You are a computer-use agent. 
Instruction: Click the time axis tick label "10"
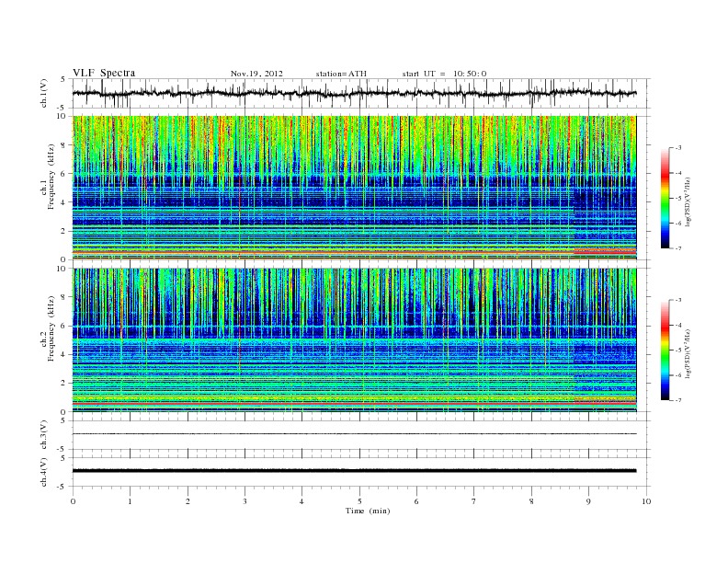[646, 501]
